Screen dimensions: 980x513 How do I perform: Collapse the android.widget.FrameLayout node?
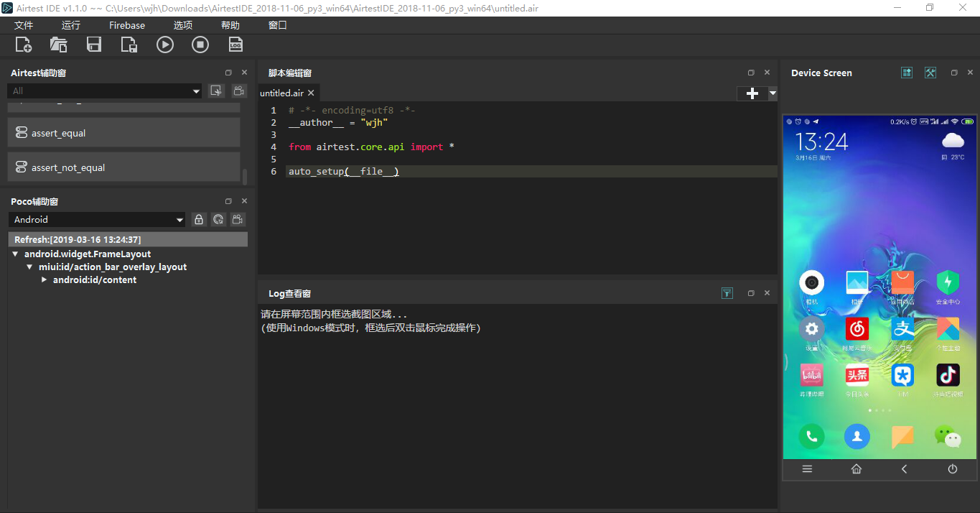click(x=16, y=254)
